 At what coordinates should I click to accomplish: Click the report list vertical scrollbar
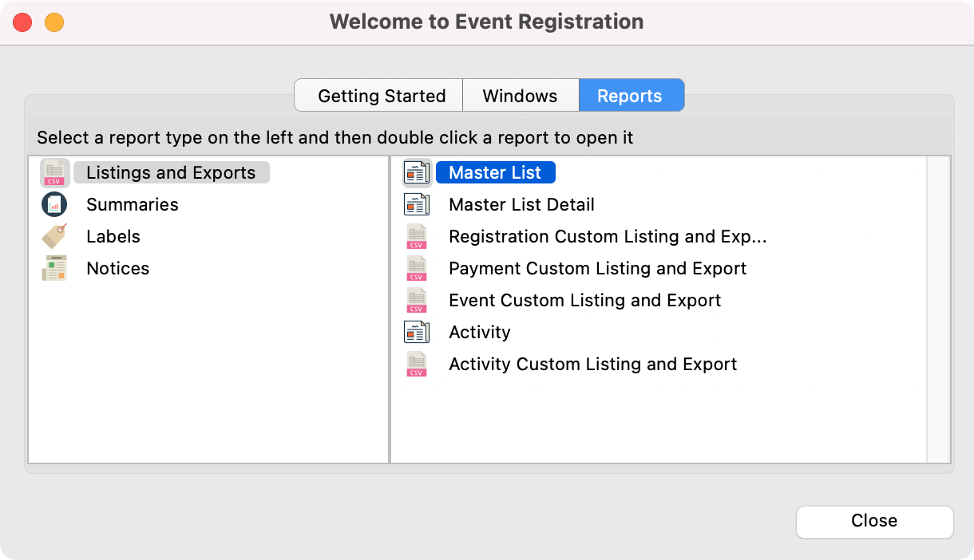[938, 309]
